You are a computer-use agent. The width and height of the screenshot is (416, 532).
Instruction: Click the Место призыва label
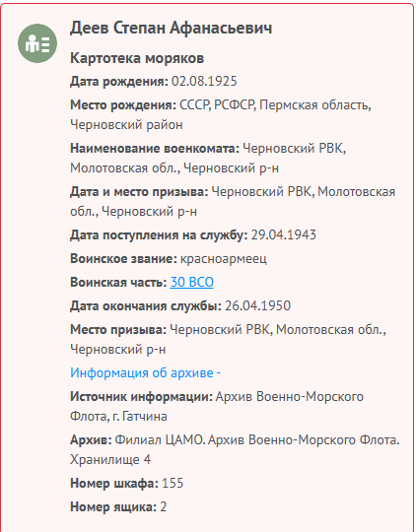coord(118,329)
